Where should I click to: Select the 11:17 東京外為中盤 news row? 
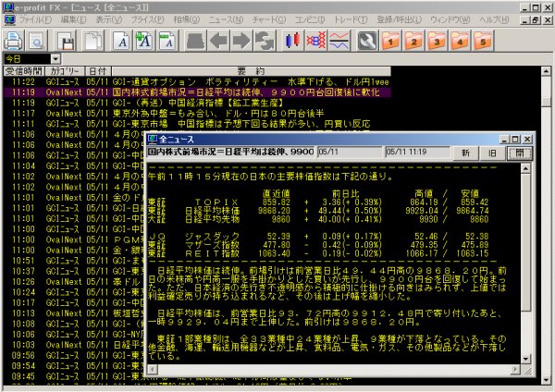click(x=197, y=114)
